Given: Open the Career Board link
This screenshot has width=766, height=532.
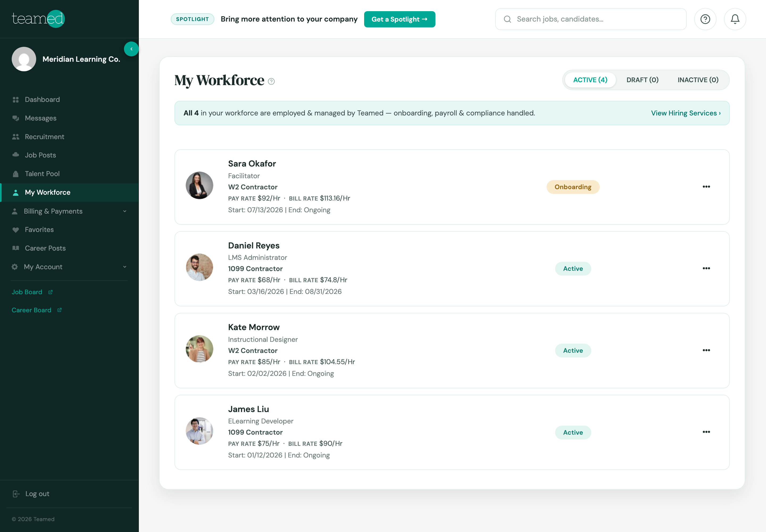Looking at the screenshot, I should tap(37, 310).
